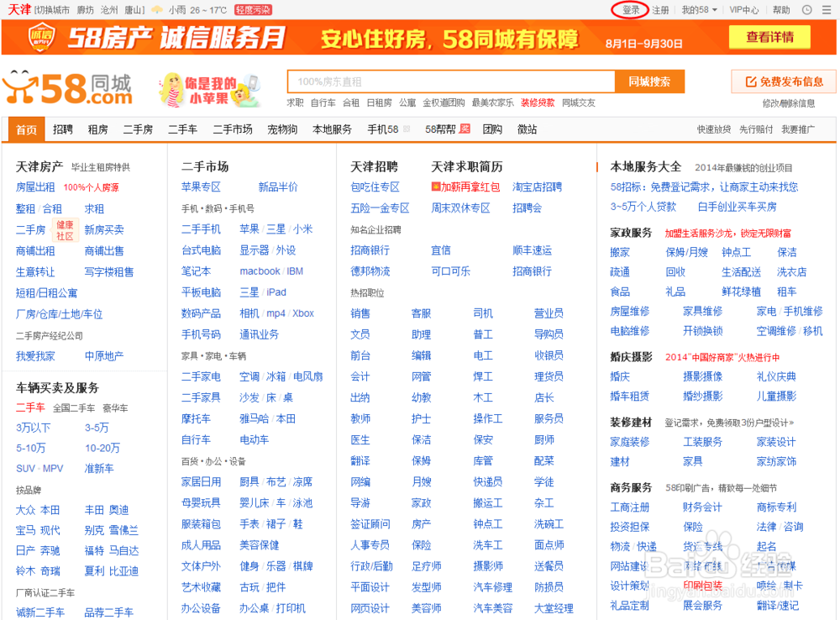Open 本地服务大全 heading
Image resolution: width=840 pixels, height=620 pixels.
pos(645,166)
